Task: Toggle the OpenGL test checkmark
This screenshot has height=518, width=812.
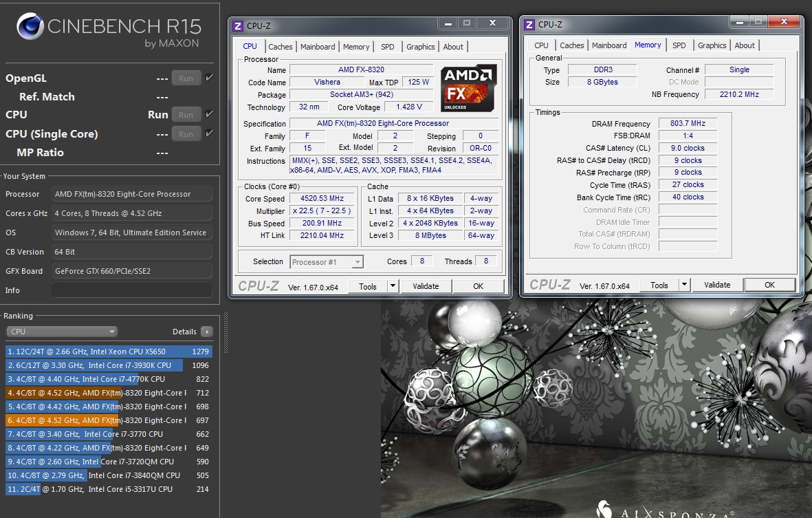Action: click(x=209, y=78)
